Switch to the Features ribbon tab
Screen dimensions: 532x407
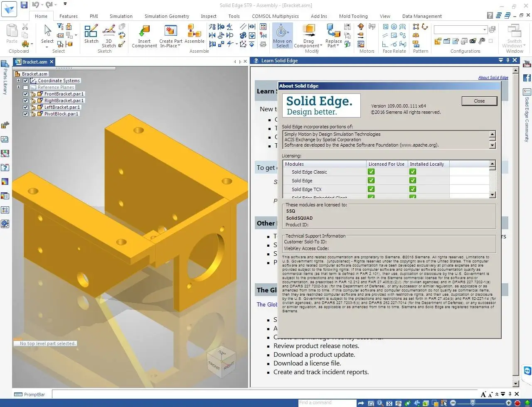69,16
